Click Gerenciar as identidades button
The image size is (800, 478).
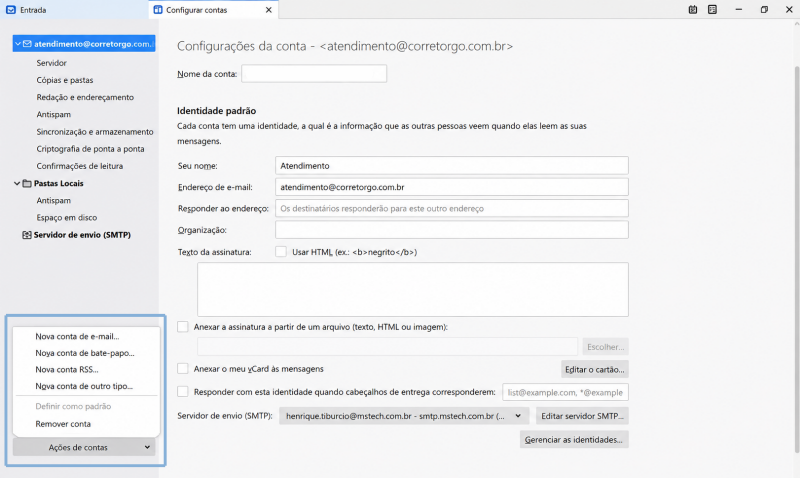click(574, 439)
